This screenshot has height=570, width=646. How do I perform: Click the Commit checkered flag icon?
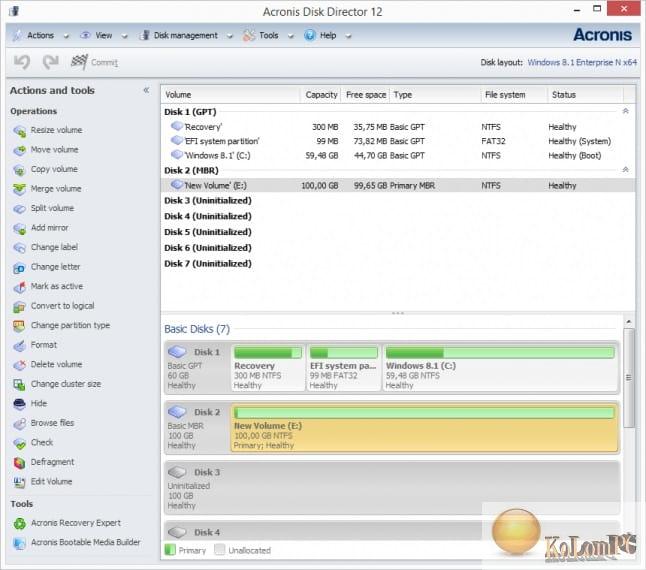click(x=79, y=62)
